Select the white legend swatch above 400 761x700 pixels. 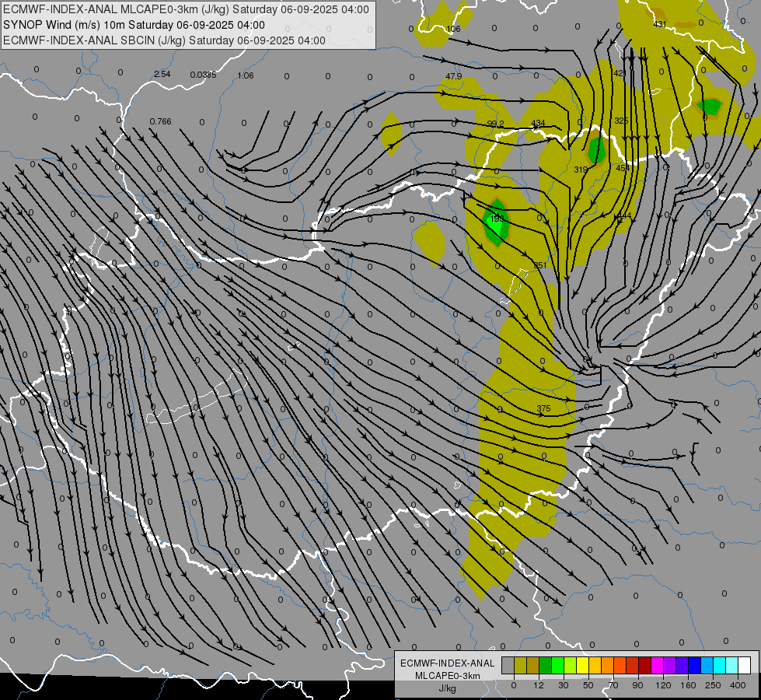(x=744, y=665)
